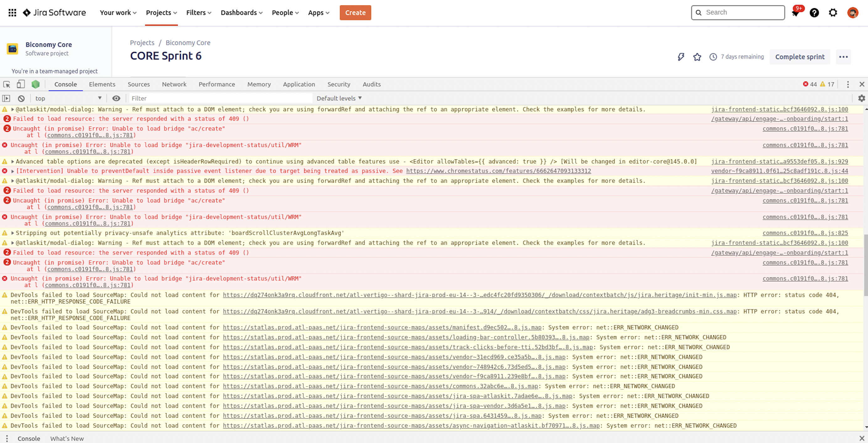The image size is (868, 443).
Task: Open the console settings gear
Action: click(x=862, y=98)
